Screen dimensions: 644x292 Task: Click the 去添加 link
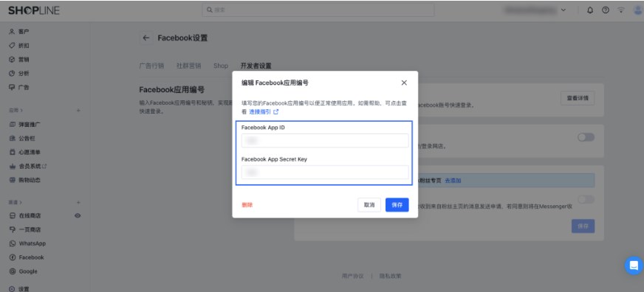[453, 180]
